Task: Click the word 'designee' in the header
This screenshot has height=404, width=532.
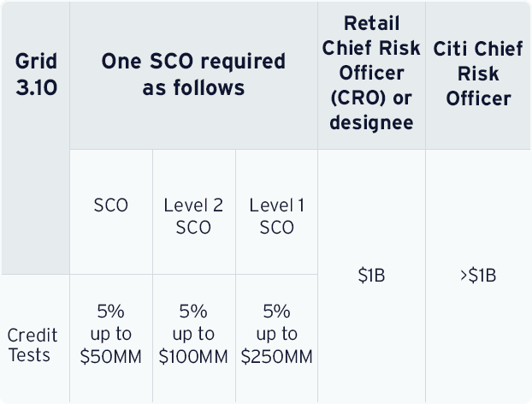Action: pos(371,122)
